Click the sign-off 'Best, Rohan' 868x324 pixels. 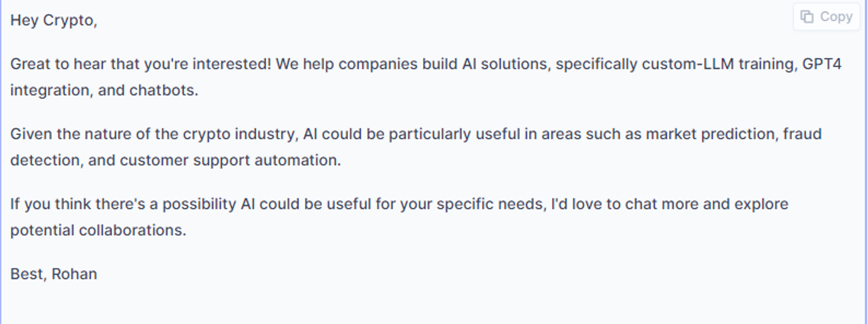pyautogui.click(x=54, y=274)
